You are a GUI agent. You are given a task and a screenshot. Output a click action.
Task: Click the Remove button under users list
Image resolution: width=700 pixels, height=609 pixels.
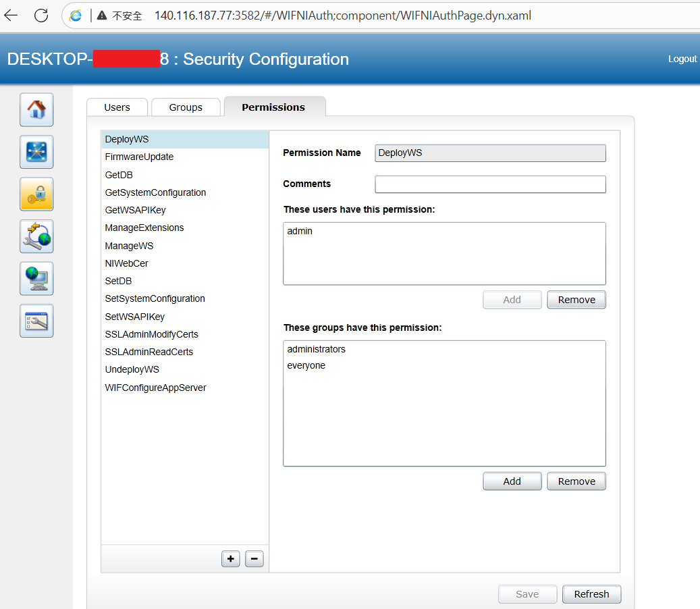pyautogui.click(x=576, y=300)
